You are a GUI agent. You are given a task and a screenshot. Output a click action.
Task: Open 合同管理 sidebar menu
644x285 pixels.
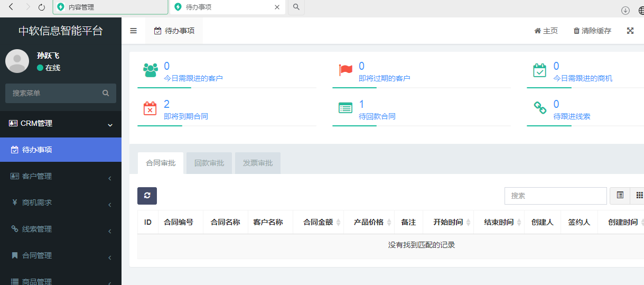(x=61, y=255)
